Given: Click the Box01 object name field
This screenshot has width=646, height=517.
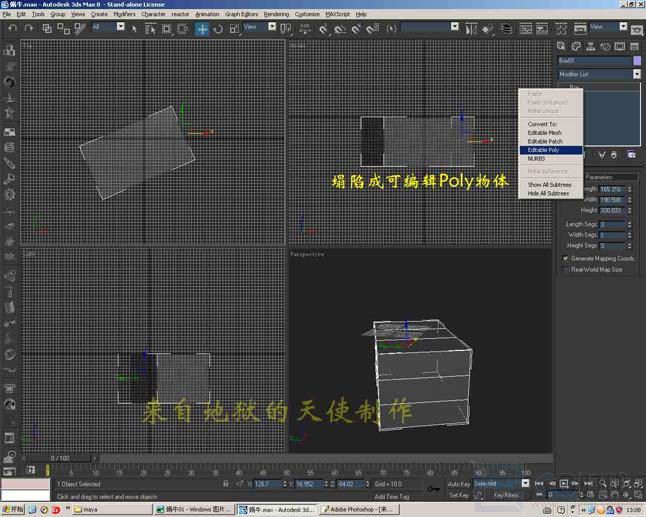Looking at the screenshot, I should pyautogui.click(x=595, y=61).
